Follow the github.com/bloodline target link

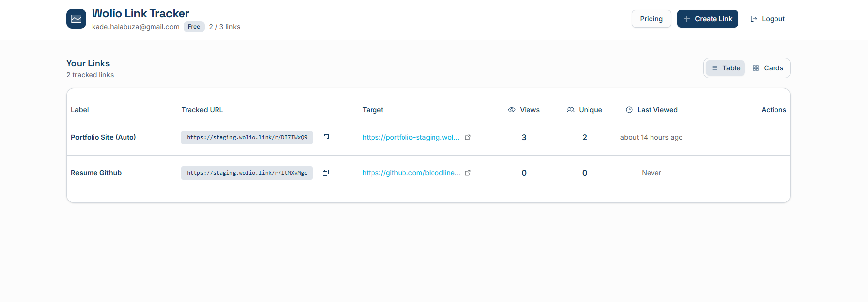click(411, 173)
